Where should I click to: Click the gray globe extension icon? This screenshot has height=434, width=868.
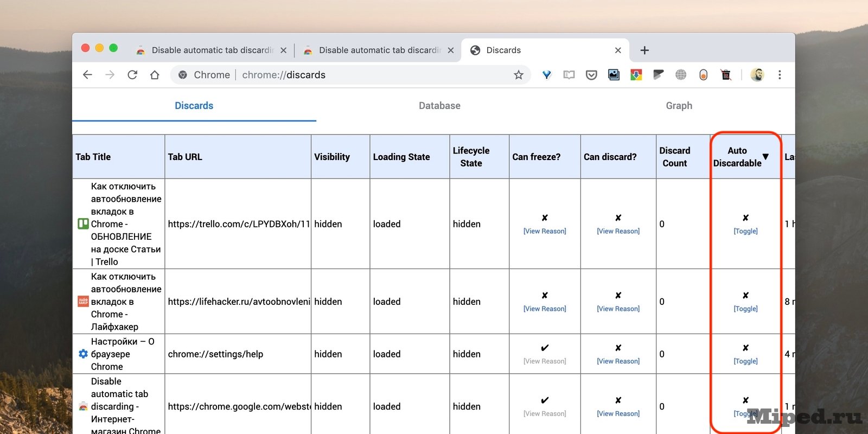(x=681, y=75)
